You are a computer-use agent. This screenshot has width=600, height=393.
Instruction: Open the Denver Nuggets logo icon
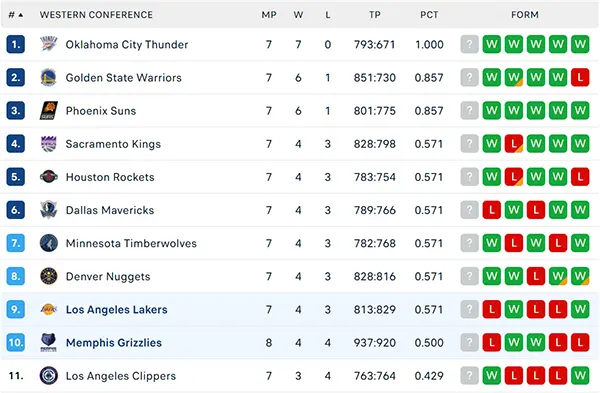49,276
